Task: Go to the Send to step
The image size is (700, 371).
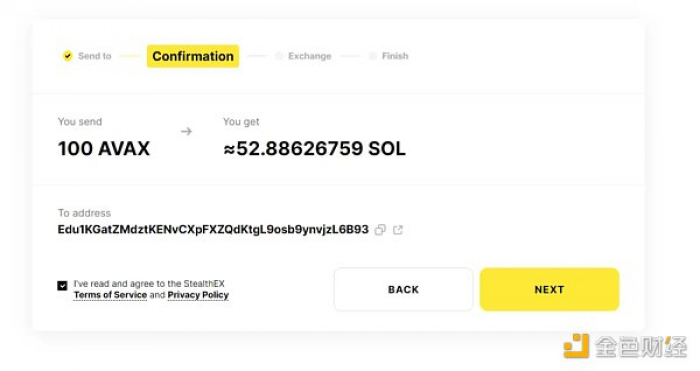Action: pyautogui.click(x=95, y=56)
